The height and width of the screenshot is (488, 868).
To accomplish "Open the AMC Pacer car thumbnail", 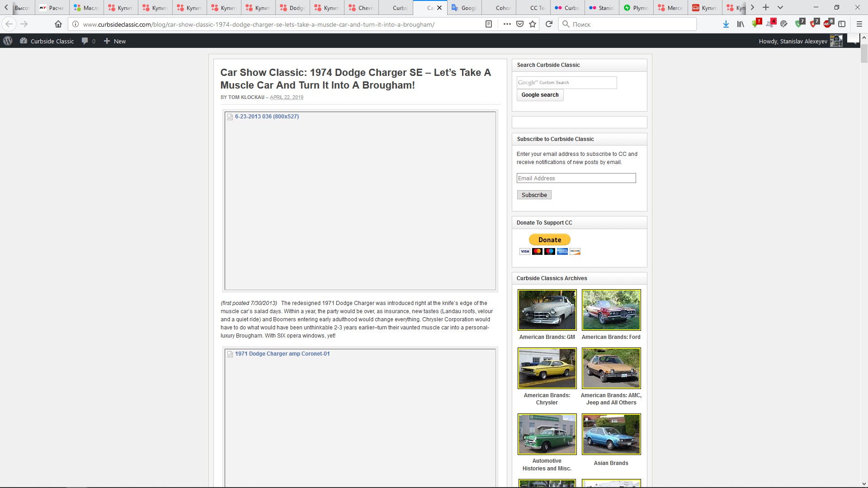I will click(611, 368).
